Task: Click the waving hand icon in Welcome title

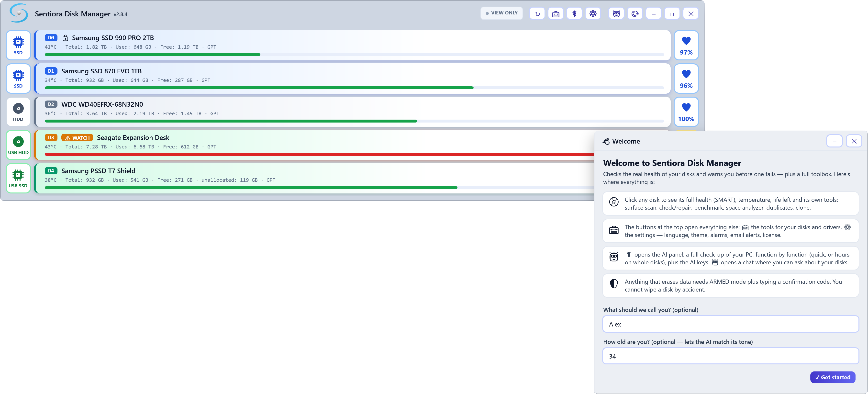Action: point(606,141)
